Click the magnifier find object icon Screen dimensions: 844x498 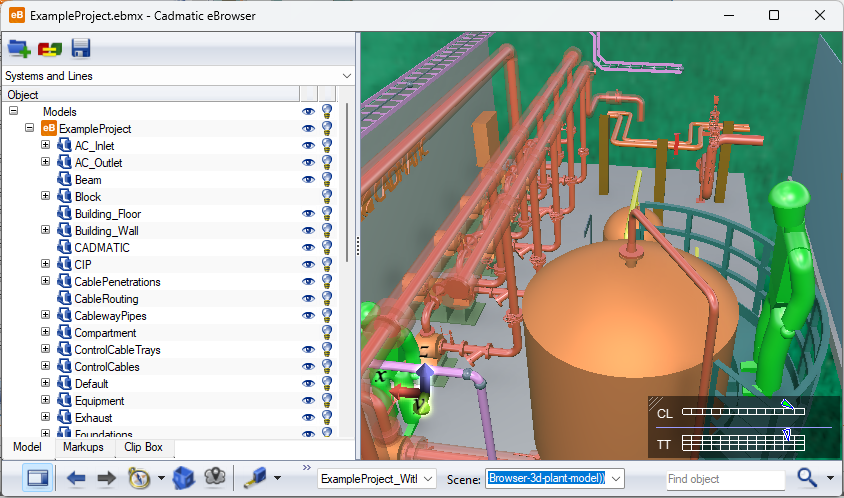[x=808, y=478]
